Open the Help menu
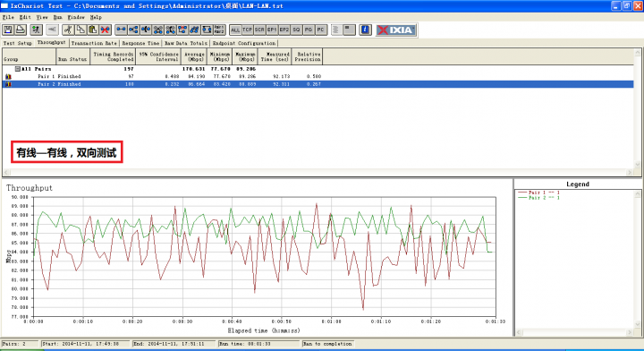 point(96,17)
